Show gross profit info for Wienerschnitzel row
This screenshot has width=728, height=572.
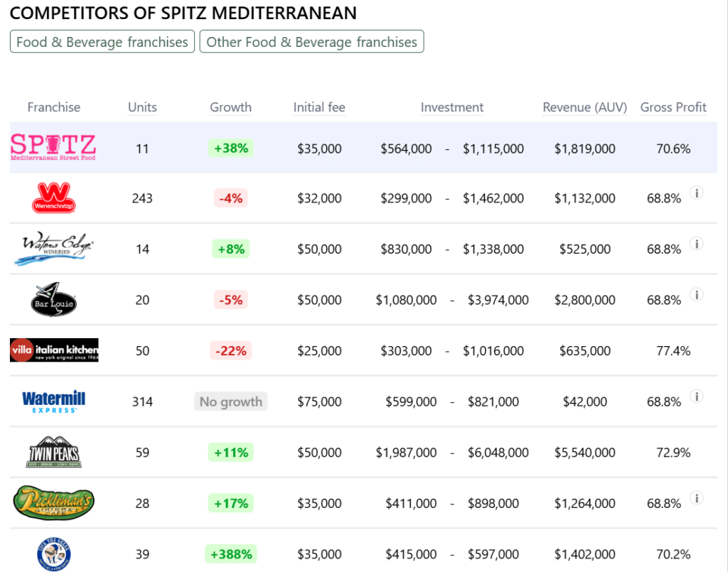697,193
